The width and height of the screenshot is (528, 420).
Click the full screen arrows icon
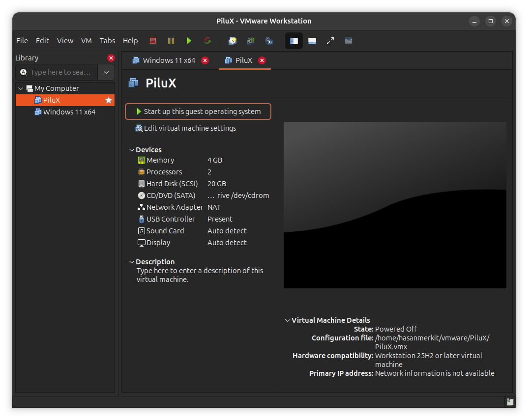tap(330, 41)
